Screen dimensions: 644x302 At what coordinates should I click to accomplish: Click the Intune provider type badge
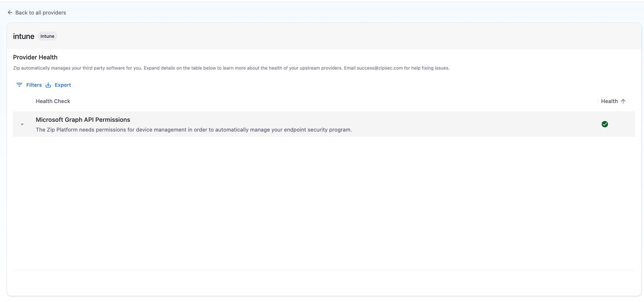click(x=47, y=36)
